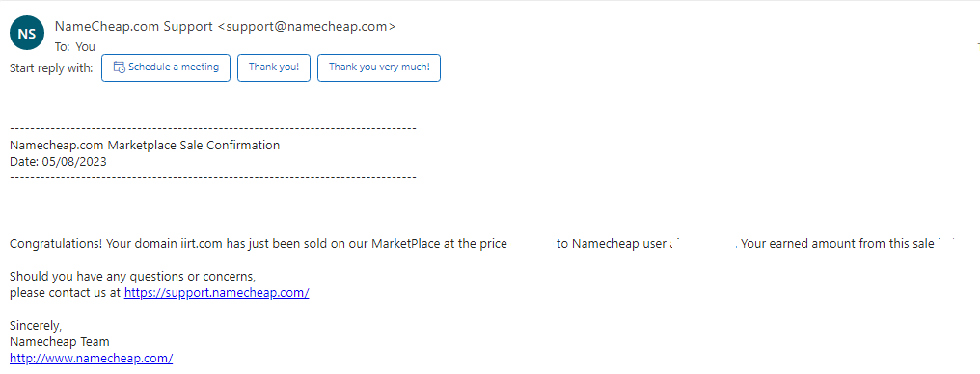
Task: Click the 'Should you have any questions' line
Action: tap(133, 276)
